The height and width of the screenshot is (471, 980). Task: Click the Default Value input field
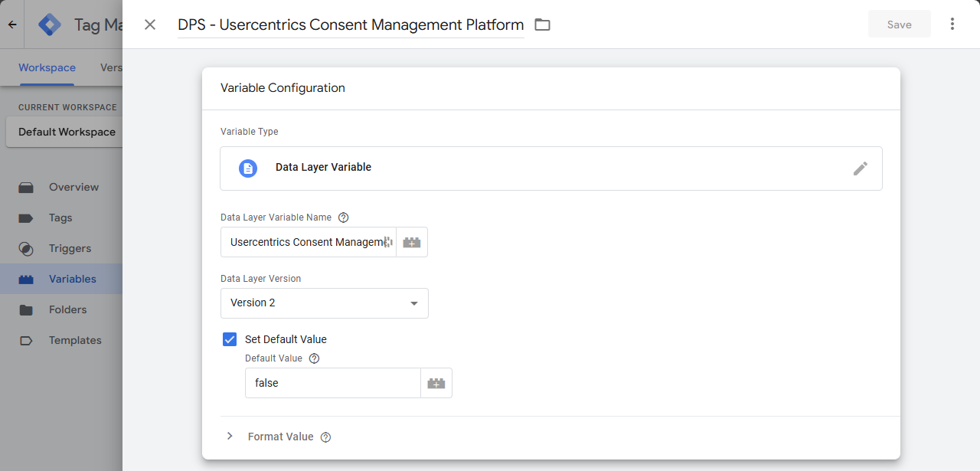pos(333,383)
